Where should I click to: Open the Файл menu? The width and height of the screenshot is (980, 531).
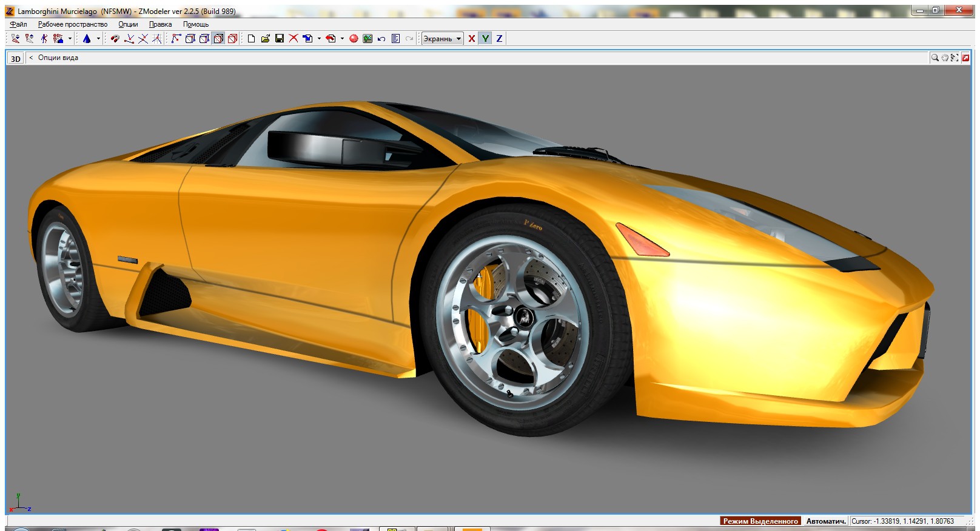(x=18, y=24)
